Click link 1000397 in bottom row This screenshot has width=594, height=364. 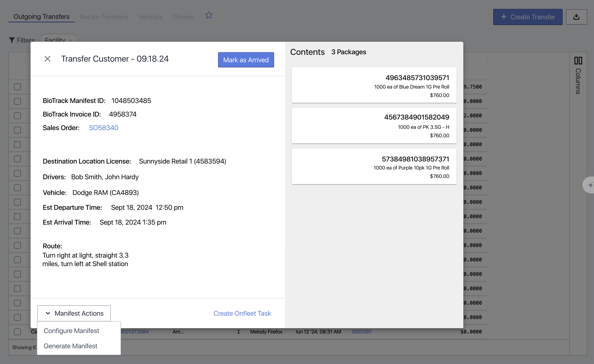(361, 332)
